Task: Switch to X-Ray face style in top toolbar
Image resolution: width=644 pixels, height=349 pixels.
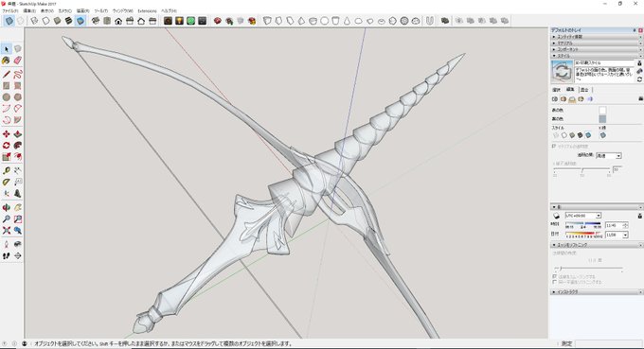Action: pos(9,21)
